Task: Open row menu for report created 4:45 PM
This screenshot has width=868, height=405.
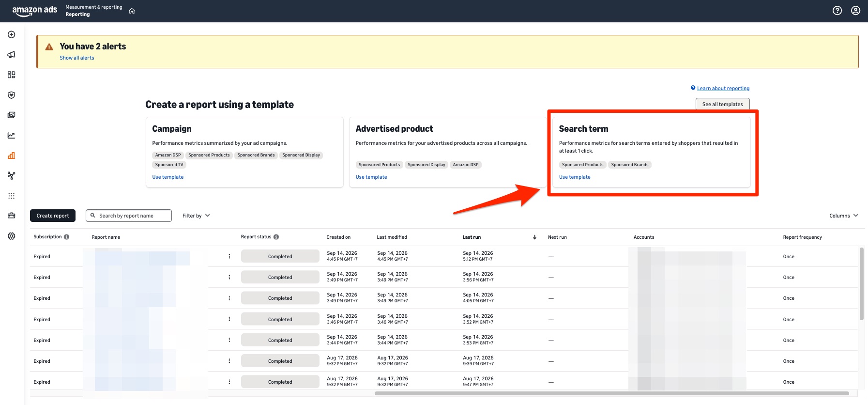Action: pyautogui.click(x=229, y=256)
